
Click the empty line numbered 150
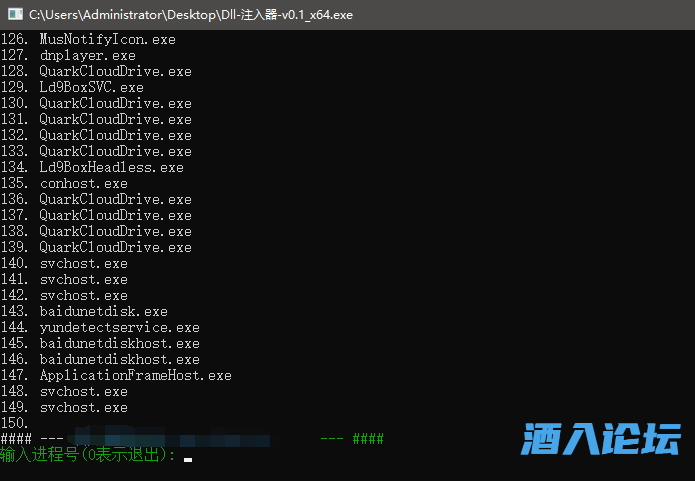point(15,423)
